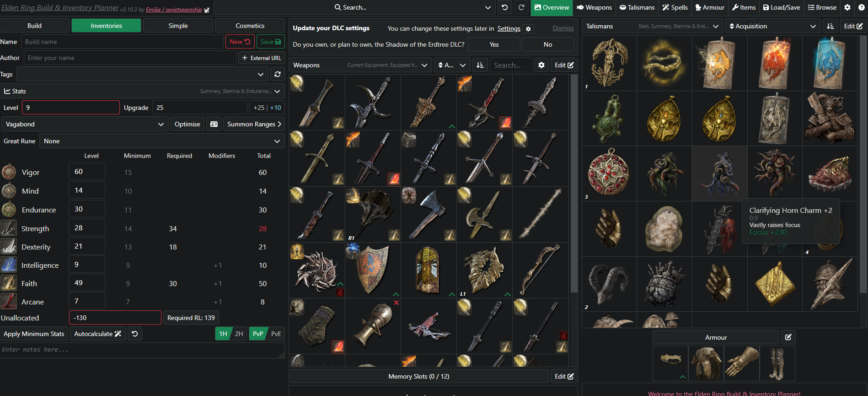Dismiss the DLC settings banner

click(563, 28)
